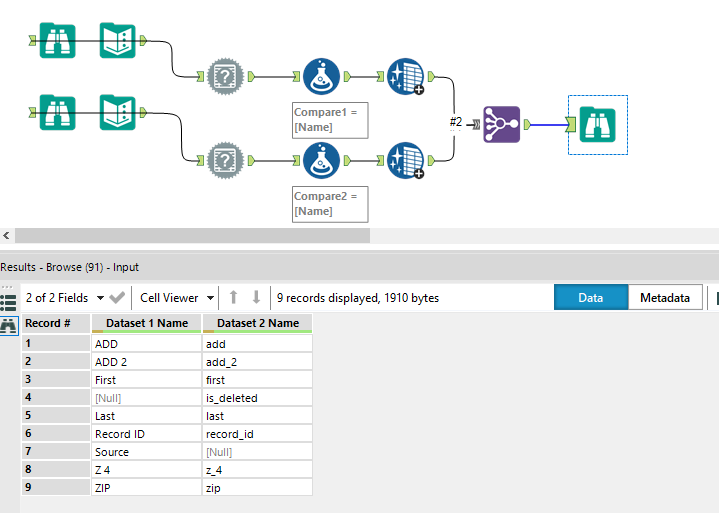Click the lower gray macro question-mark tool
This screenshot has height=513, width=719.
[225, 160]
